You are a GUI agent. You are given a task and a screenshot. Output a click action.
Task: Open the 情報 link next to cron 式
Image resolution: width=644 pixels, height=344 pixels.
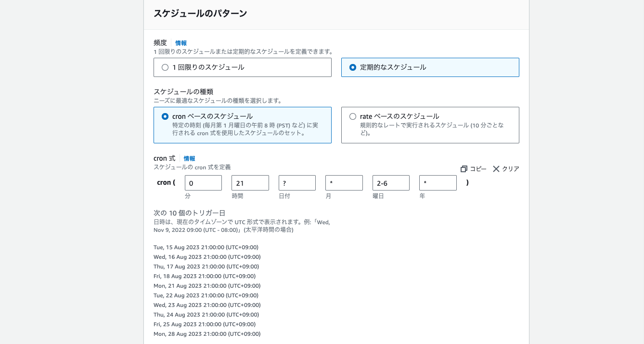coord(189,158)
